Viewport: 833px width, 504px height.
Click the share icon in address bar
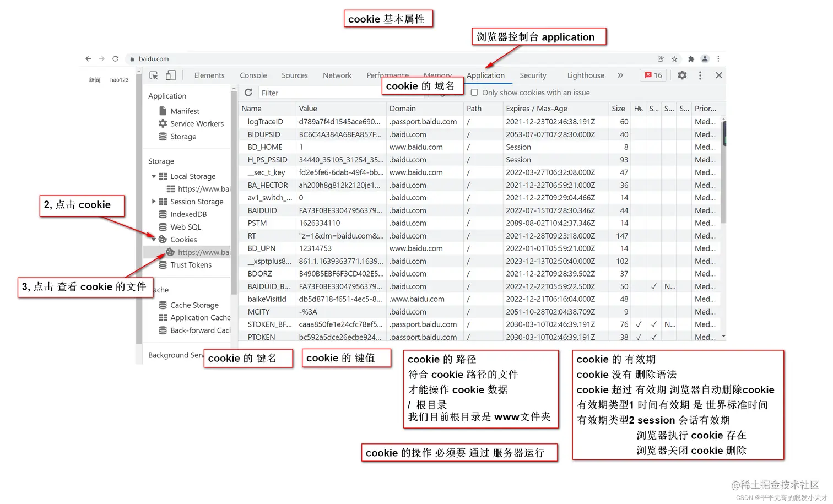(x=661, y=59)
